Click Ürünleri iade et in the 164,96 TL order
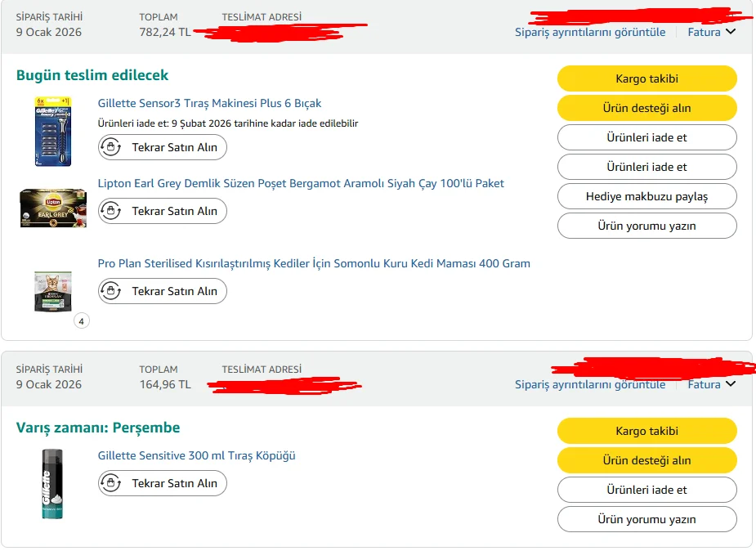 [646, 490]
